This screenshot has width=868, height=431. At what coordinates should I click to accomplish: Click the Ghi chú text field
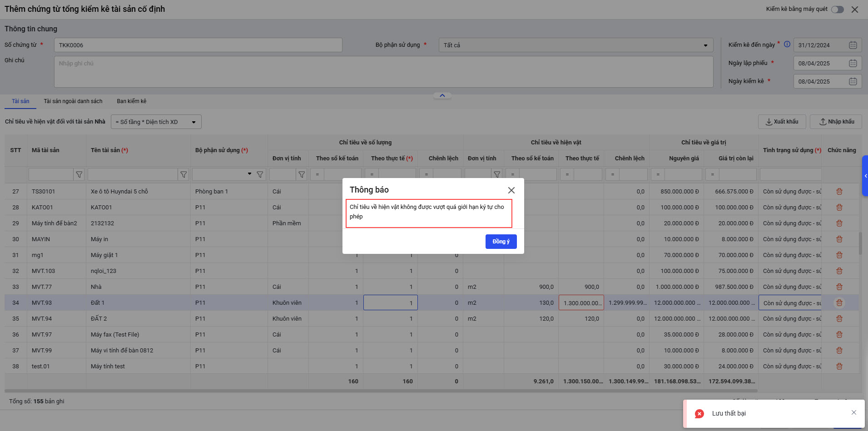[x=383, y=72]
